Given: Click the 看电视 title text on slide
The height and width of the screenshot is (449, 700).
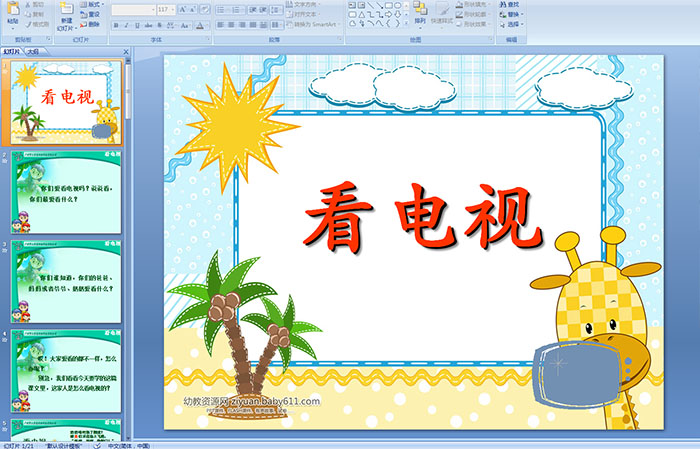Looking at the screenshot, I should tap(423, 218).
